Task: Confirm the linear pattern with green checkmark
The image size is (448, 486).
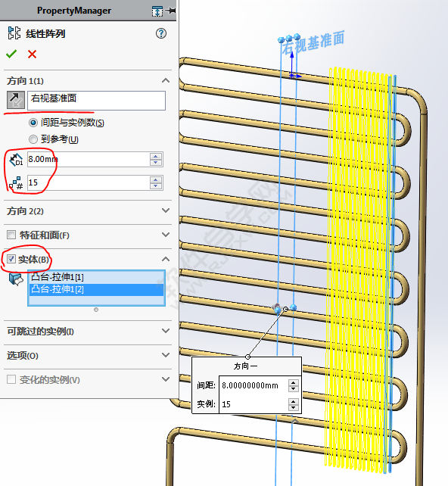Action: [x=11, y=55]
